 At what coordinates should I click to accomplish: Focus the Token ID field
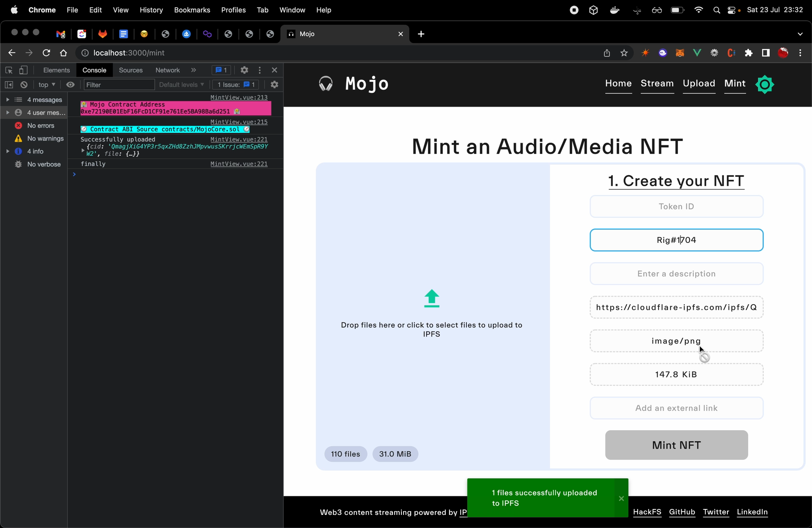[676, 206]
